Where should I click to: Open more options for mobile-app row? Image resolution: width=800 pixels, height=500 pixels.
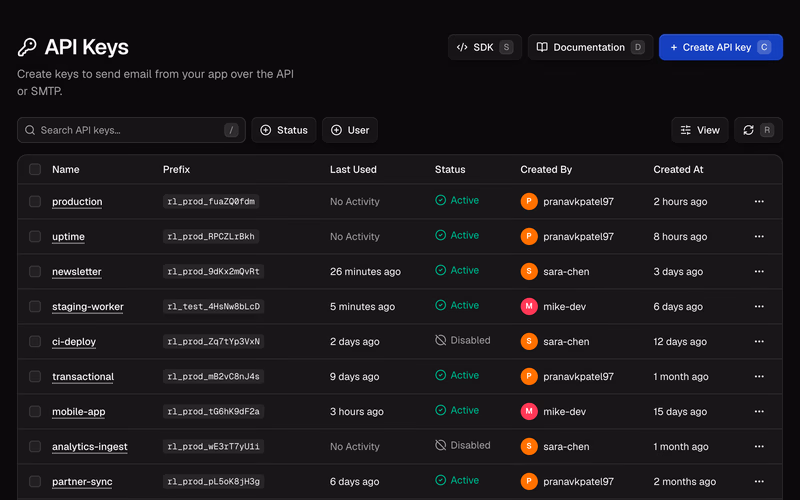759,411
